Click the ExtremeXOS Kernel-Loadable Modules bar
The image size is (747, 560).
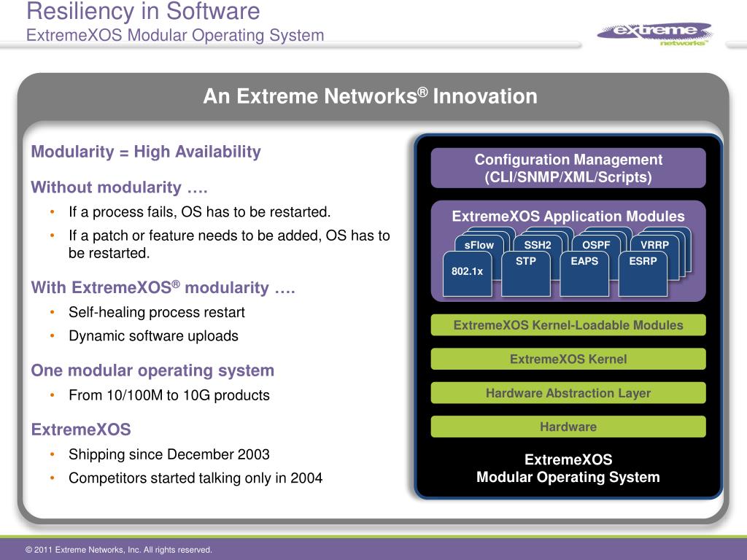[x=568, y=325]
